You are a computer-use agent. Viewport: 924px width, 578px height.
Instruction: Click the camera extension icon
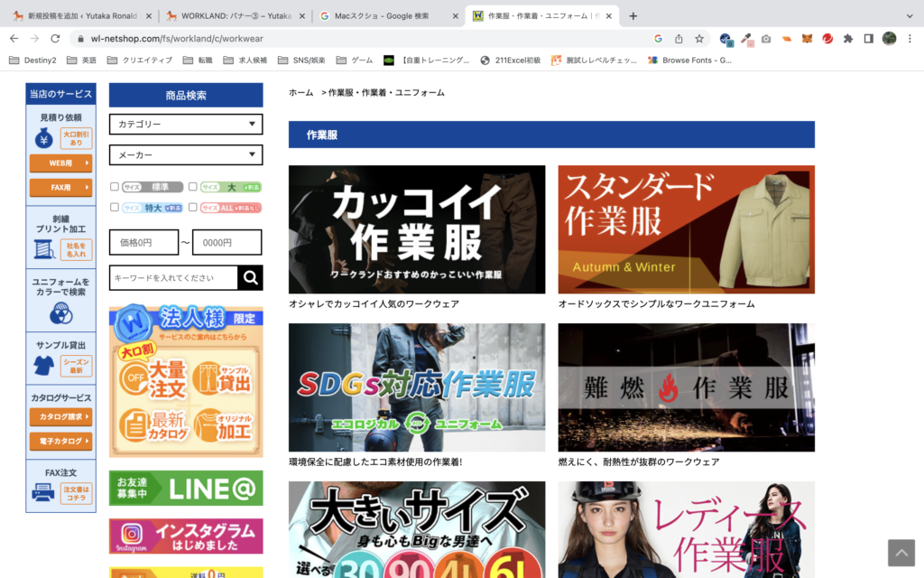766,38
